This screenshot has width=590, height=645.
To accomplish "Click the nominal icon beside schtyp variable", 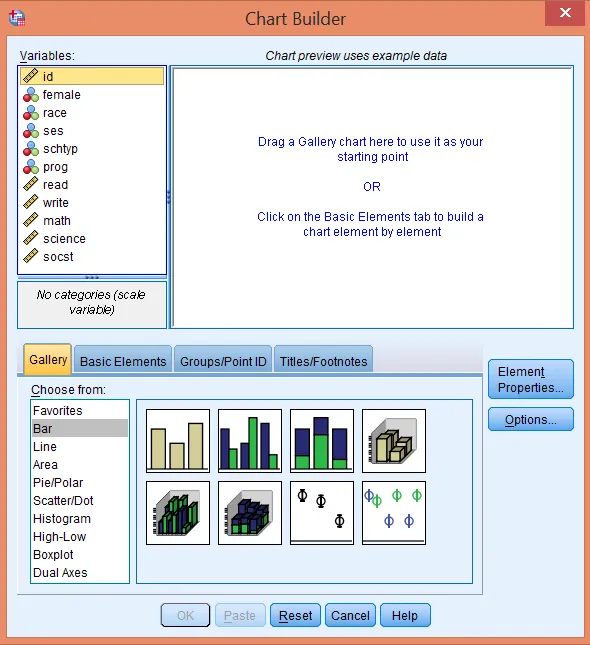I will (30, 149).
